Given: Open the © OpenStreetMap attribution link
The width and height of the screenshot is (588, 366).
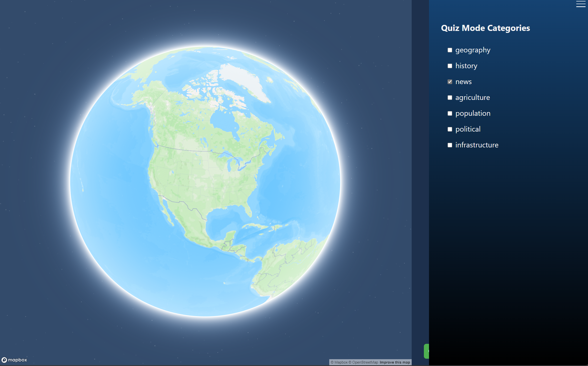Looking at the screenshot, I should 363,362.
